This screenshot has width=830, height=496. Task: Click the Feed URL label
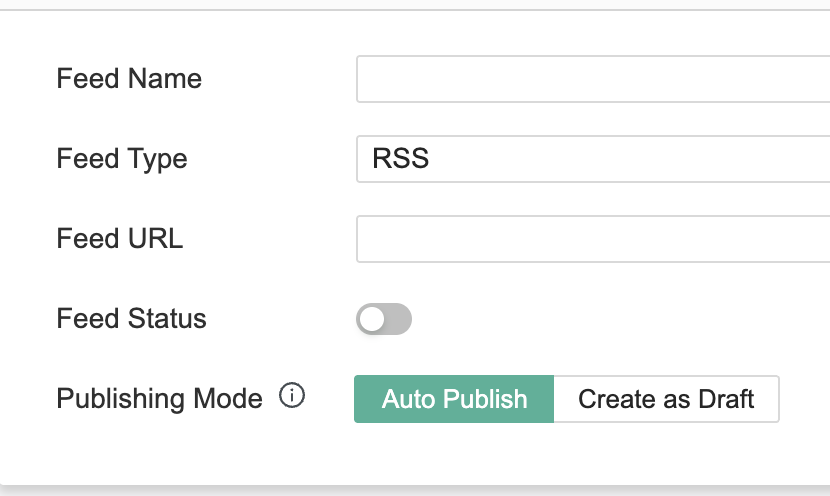(x=120, y=239)
